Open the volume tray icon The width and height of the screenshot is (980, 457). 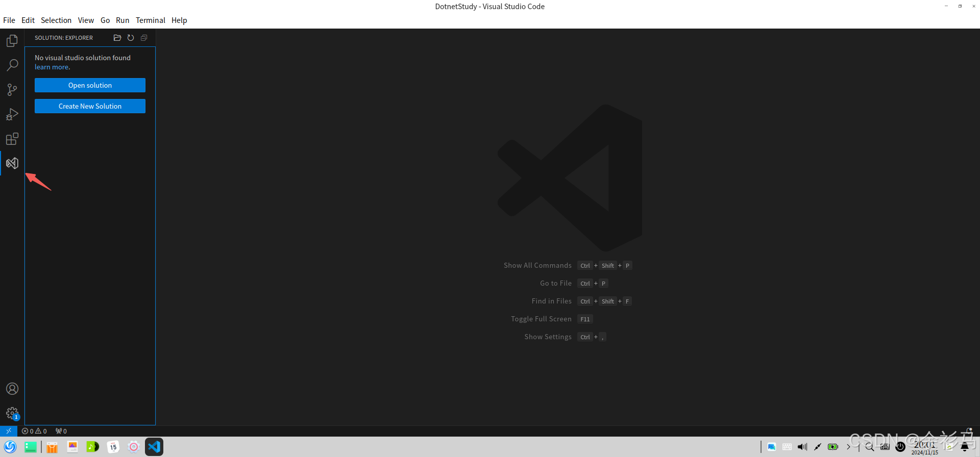802,447
